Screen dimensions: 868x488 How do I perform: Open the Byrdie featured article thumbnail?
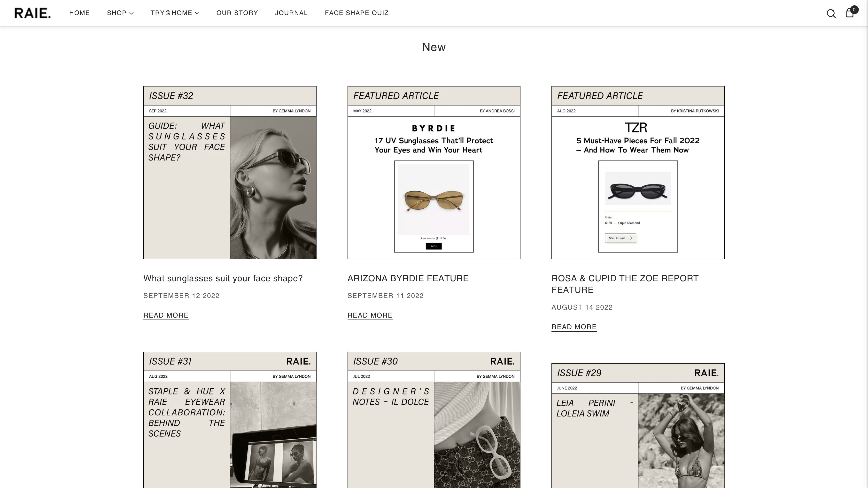434,173
